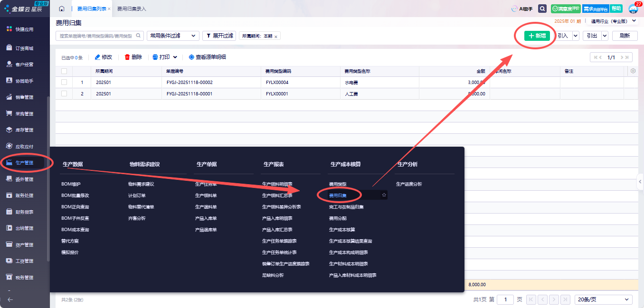Click the search field for document number
Screen dimensions: 644x308
click(x=96, y=36)
